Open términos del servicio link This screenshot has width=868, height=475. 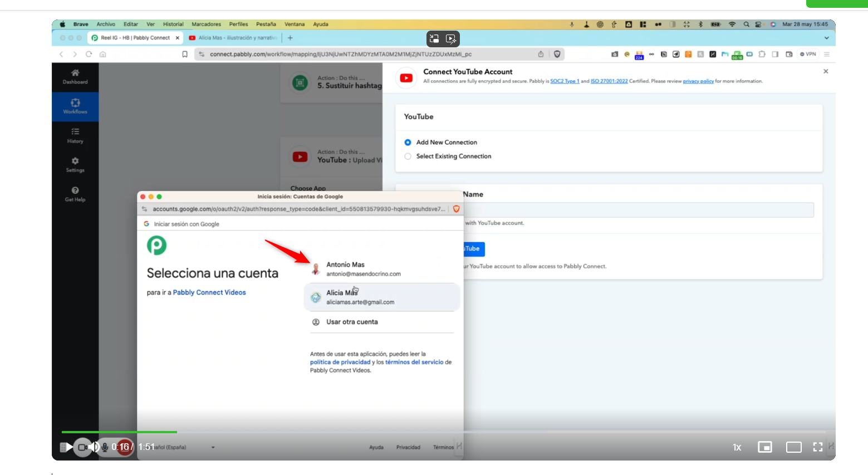[414, 362]
